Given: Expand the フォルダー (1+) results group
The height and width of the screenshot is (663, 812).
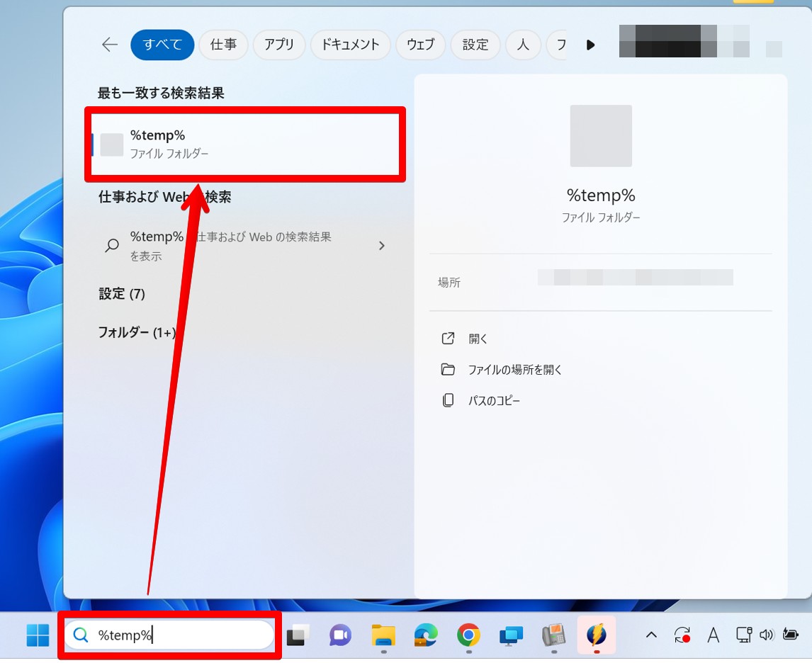Looking at the screenshot, I should pos(137,332).
